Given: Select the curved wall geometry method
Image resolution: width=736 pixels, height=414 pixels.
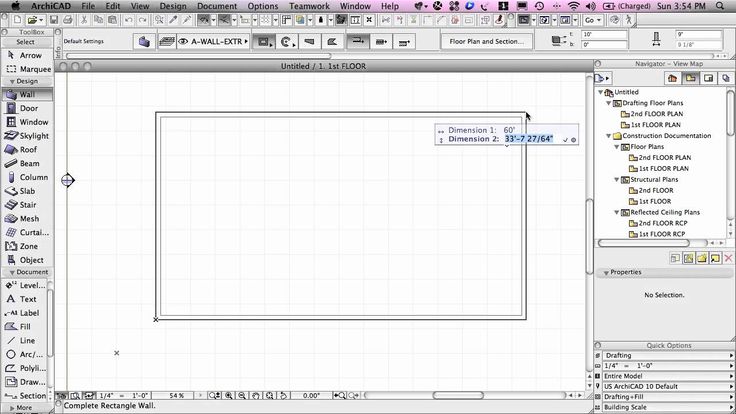Looking at the screenshot, I should [x=287, y=42].
